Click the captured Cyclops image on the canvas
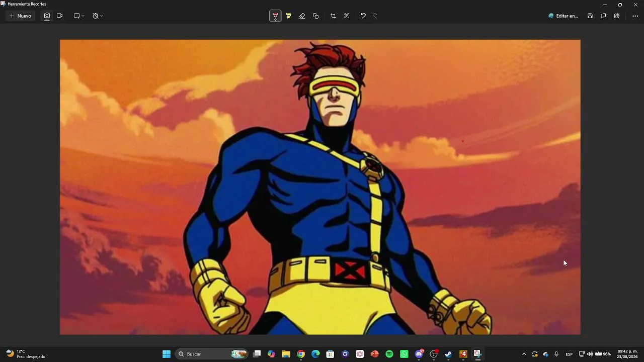644x362 pixels. coord(320,187)
